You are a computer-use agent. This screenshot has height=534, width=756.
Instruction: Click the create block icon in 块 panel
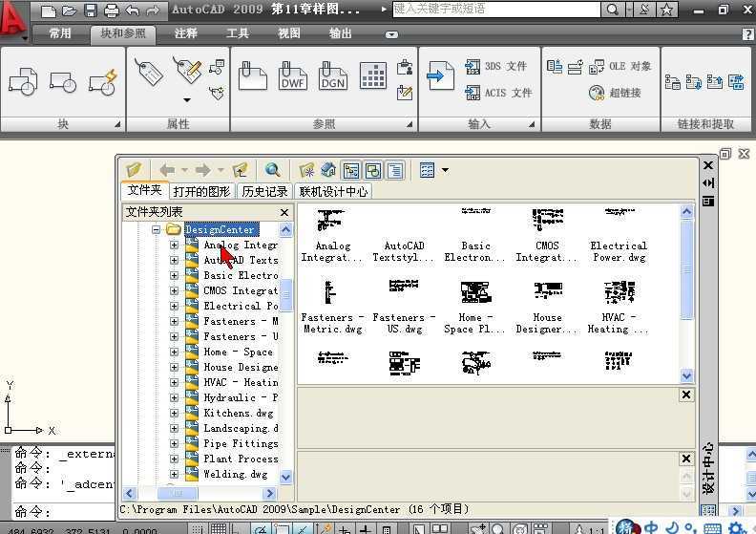point(23,81)
